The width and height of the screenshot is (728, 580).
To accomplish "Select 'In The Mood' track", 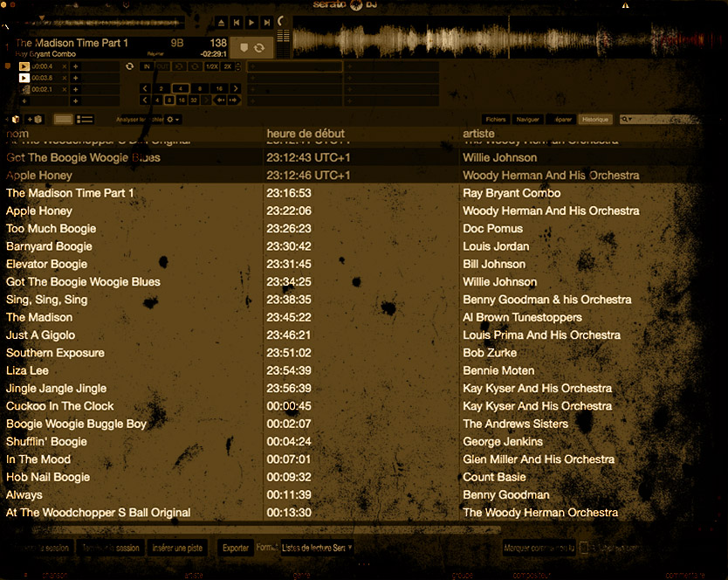I will 353,459.
